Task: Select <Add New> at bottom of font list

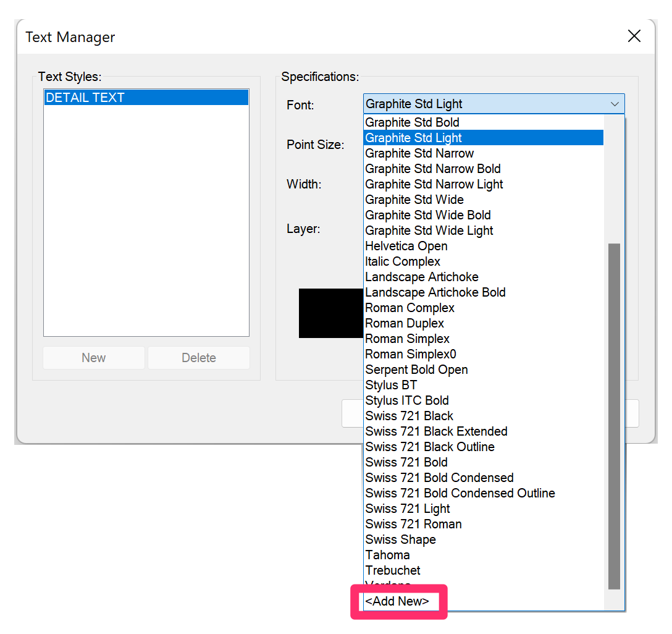Action: point(397,601)
